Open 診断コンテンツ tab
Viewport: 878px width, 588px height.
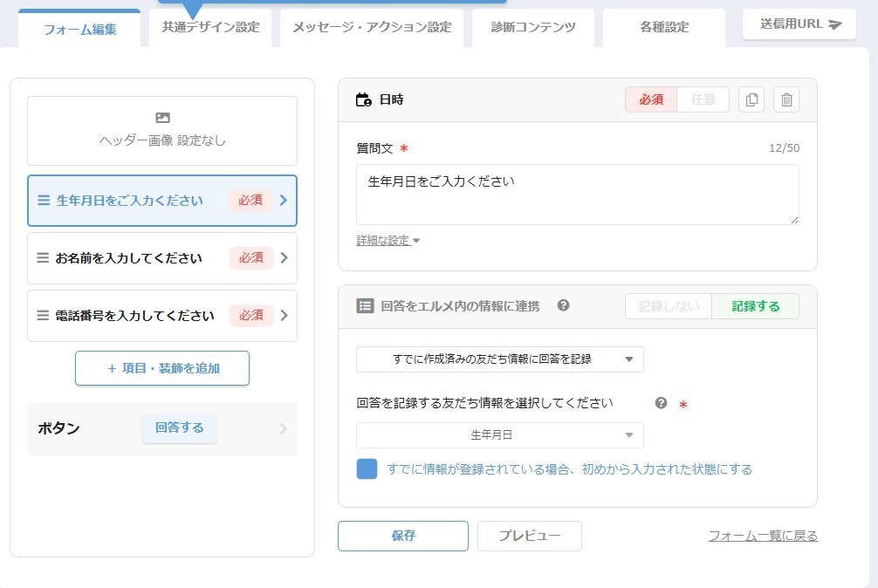533,27
